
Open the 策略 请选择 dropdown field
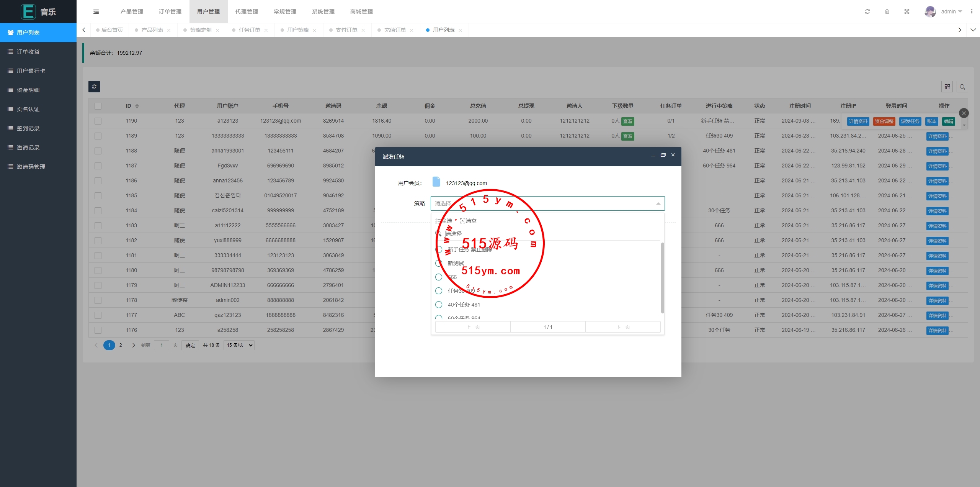(x=547, y=203)
